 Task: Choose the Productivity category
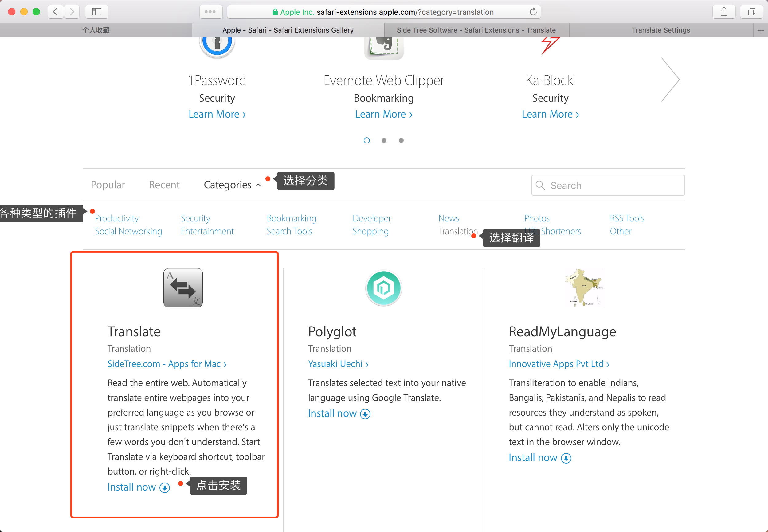point(117,218)
